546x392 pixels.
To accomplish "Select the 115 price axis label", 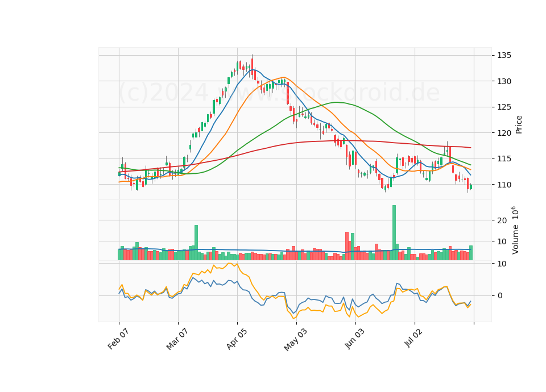I will point(504,159).
